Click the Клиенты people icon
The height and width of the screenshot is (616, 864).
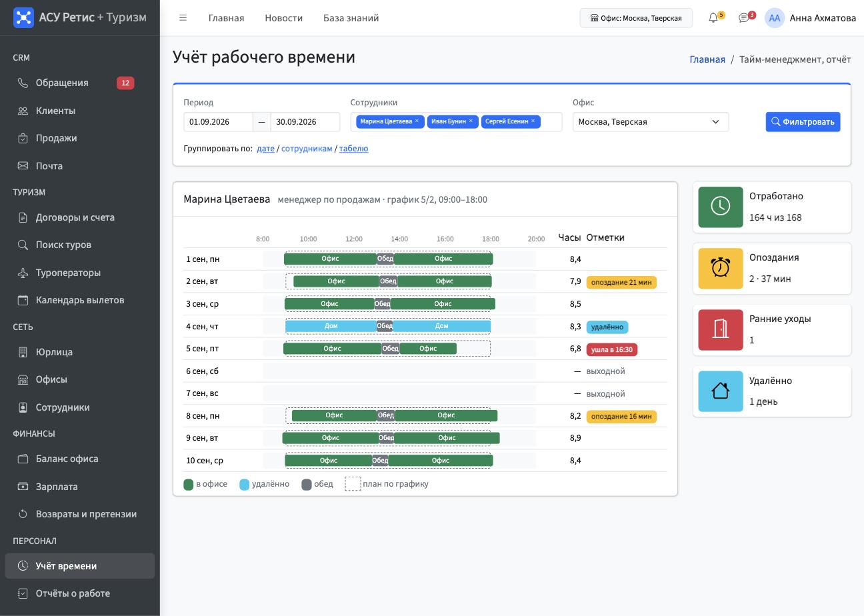23,111
